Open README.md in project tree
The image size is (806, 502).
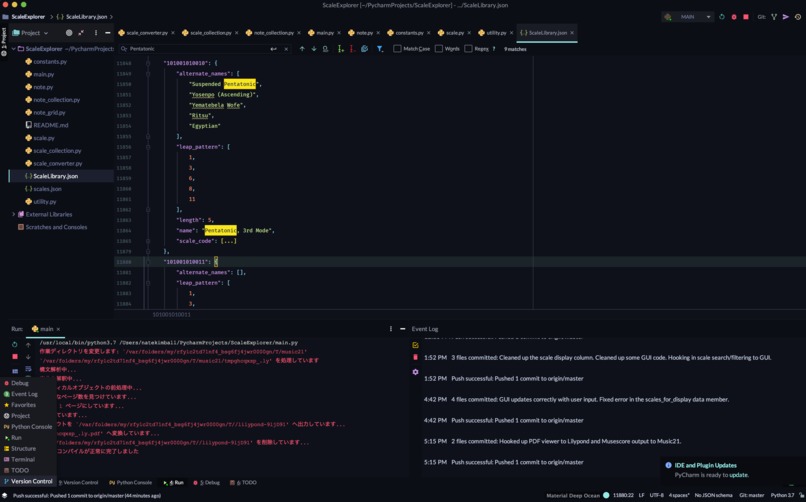(x=50, y=125)
